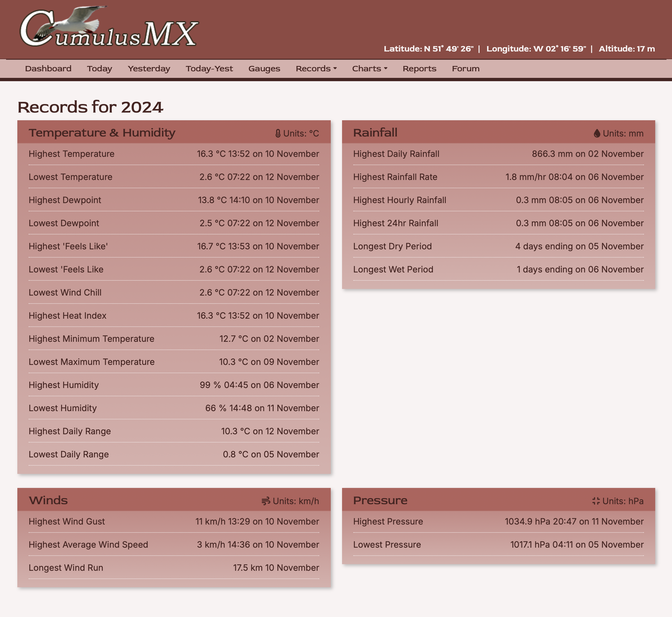Screen dimensions: 672x617
Task: Expand the Records dropdown menu
Action: [x=316, y=69]
